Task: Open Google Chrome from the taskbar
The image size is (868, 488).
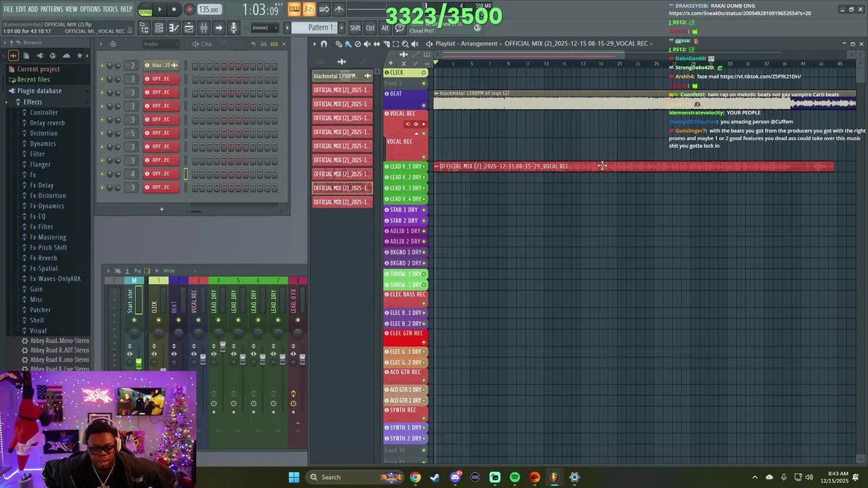Action: point(415,477)
